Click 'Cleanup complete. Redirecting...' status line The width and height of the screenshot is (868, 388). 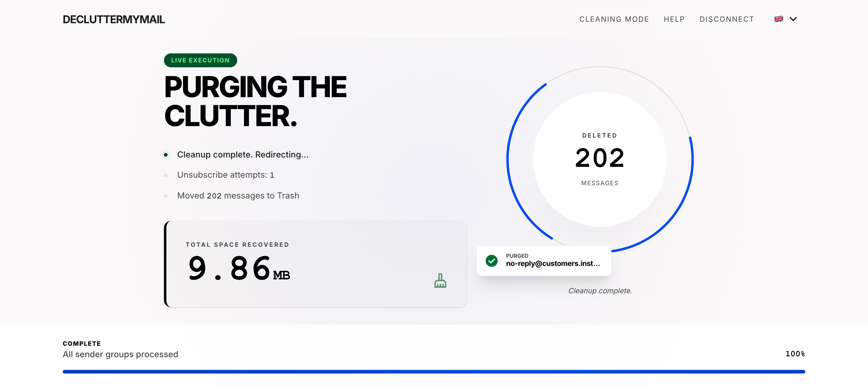tap(243, 154)
